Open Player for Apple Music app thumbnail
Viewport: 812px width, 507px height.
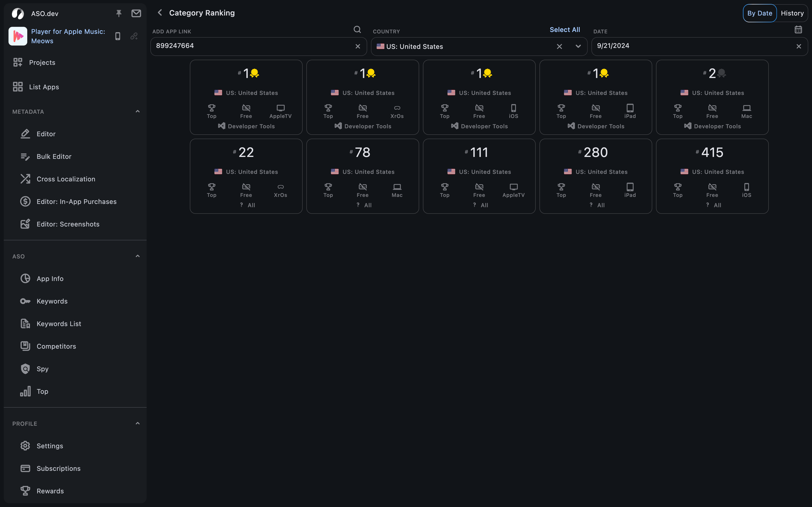[18, 36]
